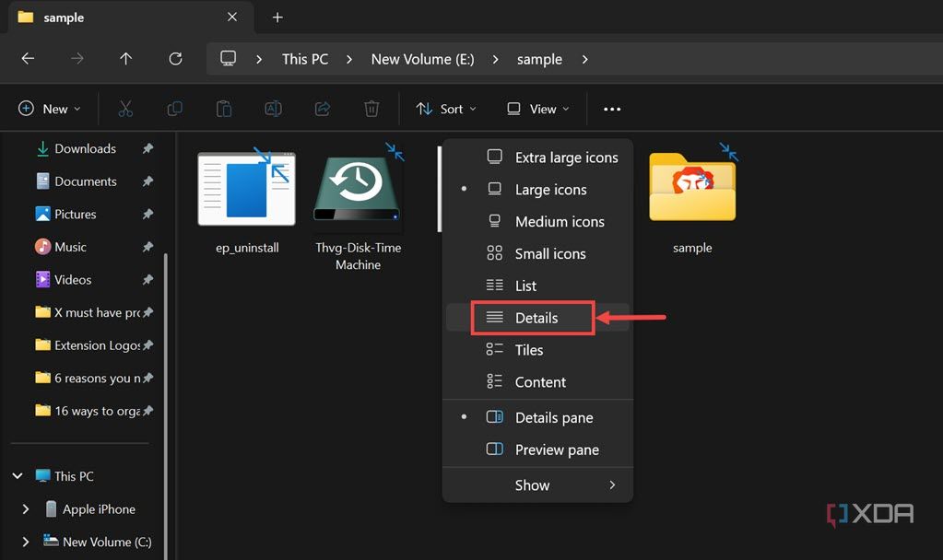The image size is (943, 560).
Task: Select ep_uninstall file
Action: [247, 201]
